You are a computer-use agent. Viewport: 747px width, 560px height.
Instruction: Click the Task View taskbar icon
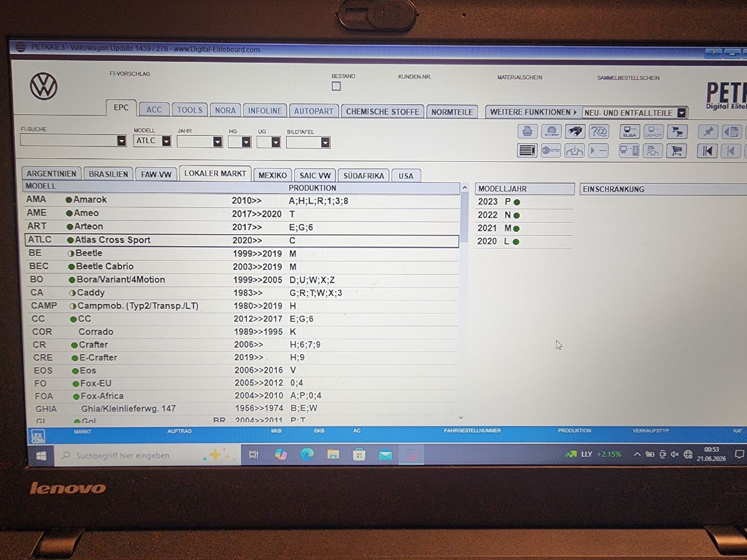tap(254, 454)
